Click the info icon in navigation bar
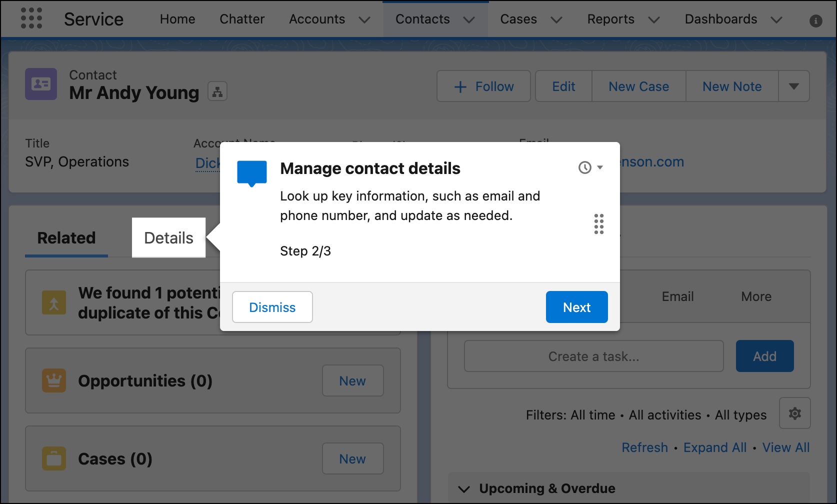The width and height of the screenshot is (837, 504). tap(815, 20)
